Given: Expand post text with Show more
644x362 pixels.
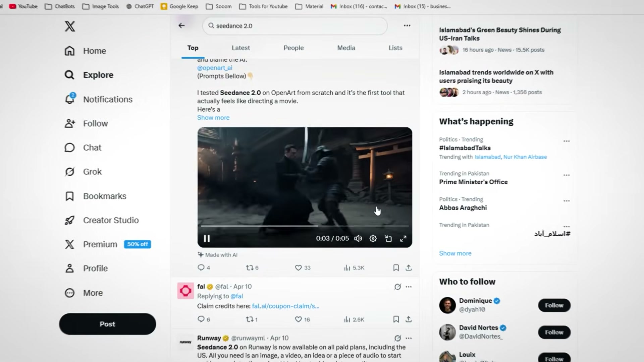Looking at the screenshot, I should coord(213,118).
